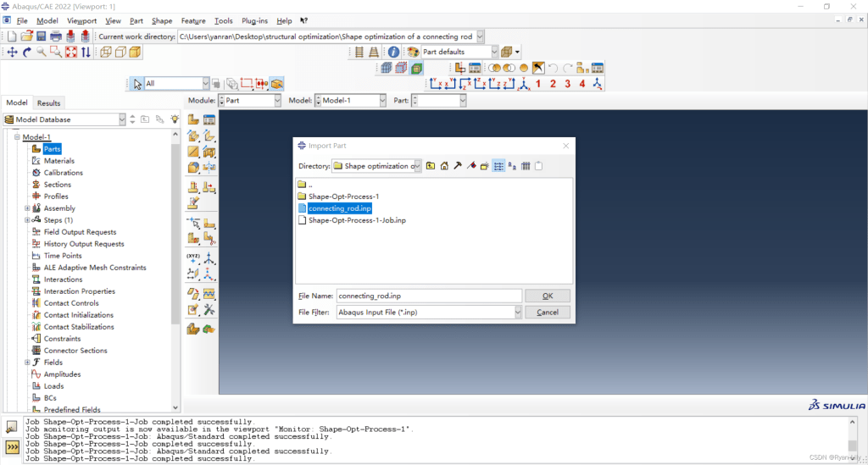Open the Viewport menu

[82, 20]
